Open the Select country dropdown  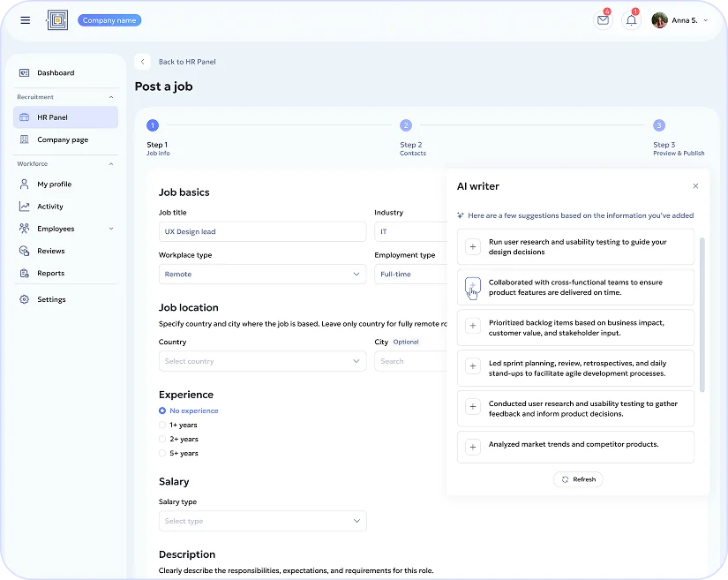coord(262,361)
